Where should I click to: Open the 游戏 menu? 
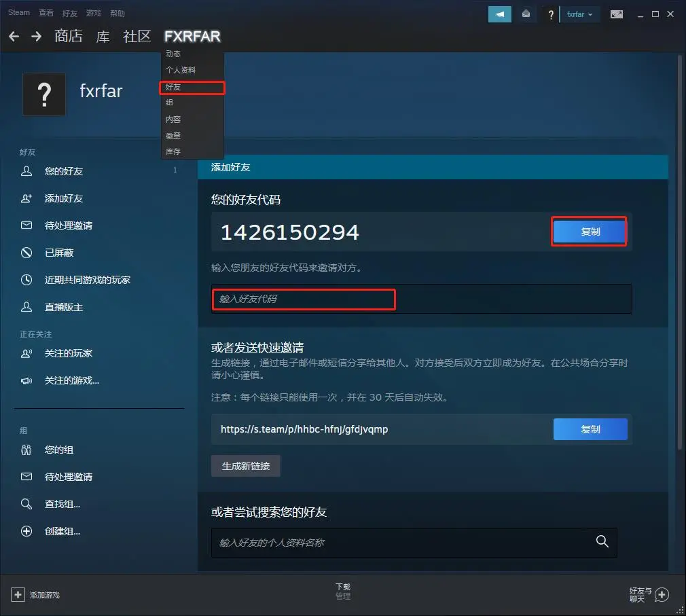(x=93, y=13)
